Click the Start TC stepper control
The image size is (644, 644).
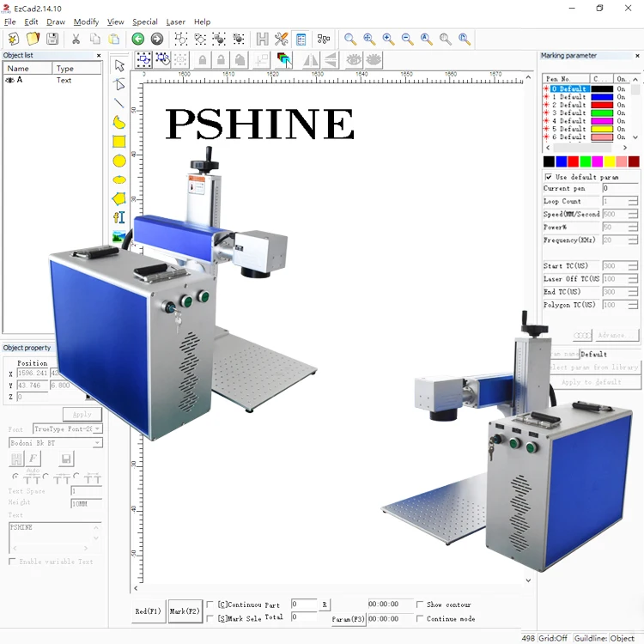pos(633,265)
